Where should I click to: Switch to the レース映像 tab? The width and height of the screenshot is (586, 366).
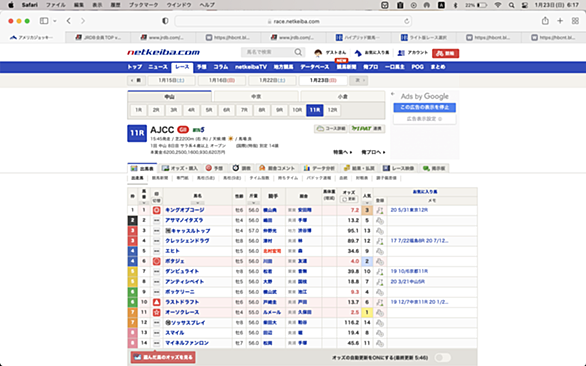coord(399,168)
